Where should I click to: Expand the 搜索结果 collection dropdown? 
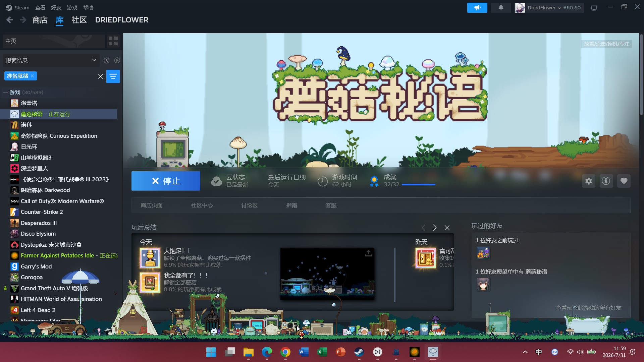[51, 60]
